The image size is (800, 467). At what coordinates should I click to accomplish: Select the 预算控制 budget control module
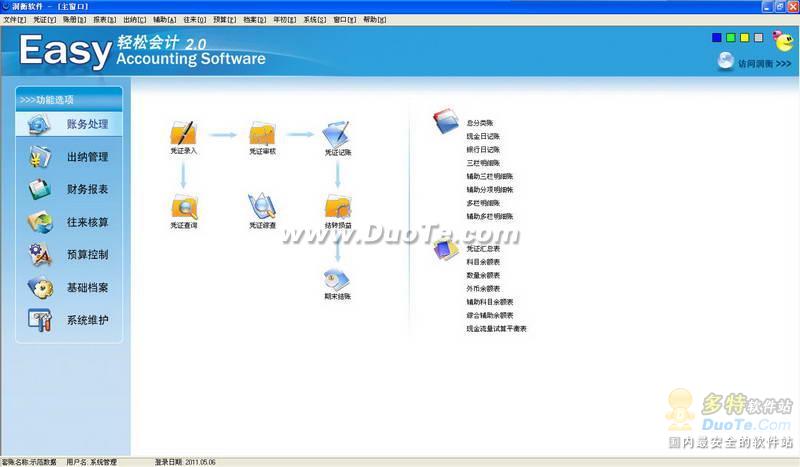point(69,254)
